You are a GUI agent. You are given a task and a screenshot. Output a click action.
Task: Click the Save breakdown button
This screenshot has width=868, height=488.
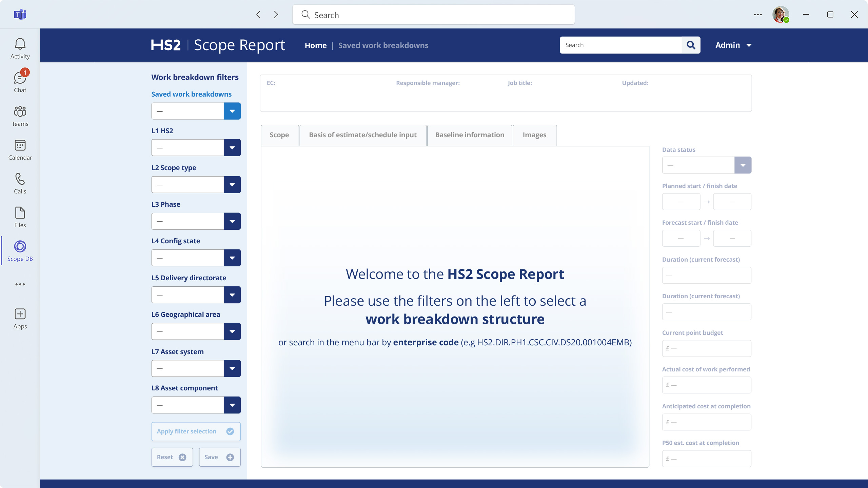(x=220, y=457)
